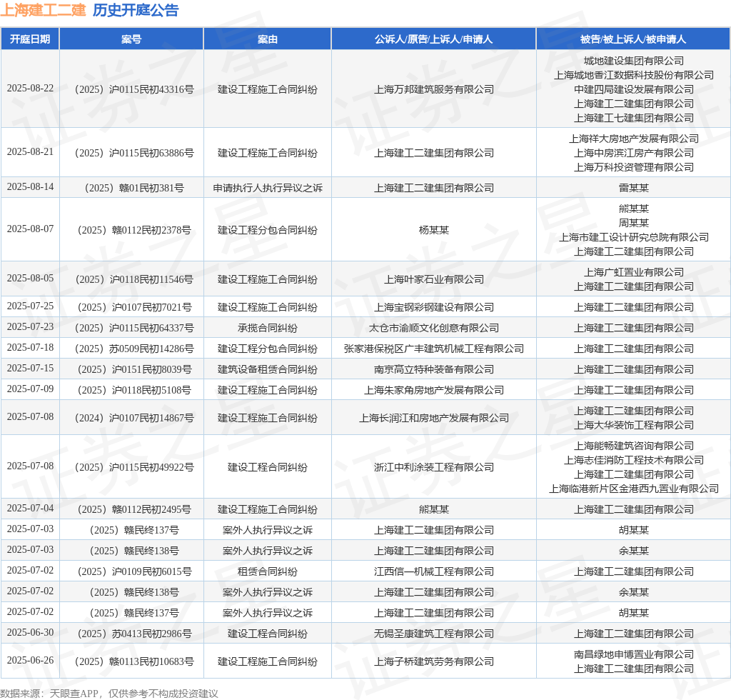Click the 历史开庭公告 title text
The height and width of the screenshot is (700, 731).
(x=136, y=10)
